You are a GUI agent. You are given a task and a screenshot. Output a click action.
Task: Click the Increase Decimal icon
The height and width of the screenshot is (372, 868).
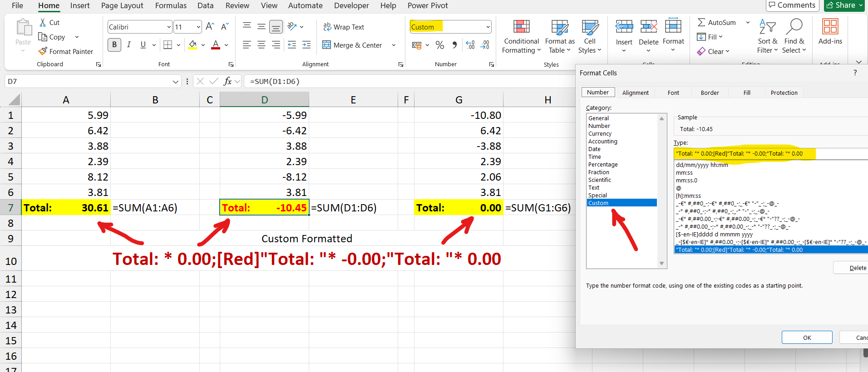(x=470, y=45)
